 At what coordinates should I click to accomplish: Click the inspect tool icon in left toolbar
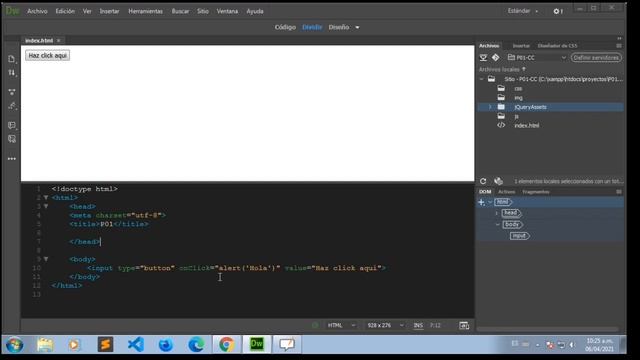[x=12, y=106]
